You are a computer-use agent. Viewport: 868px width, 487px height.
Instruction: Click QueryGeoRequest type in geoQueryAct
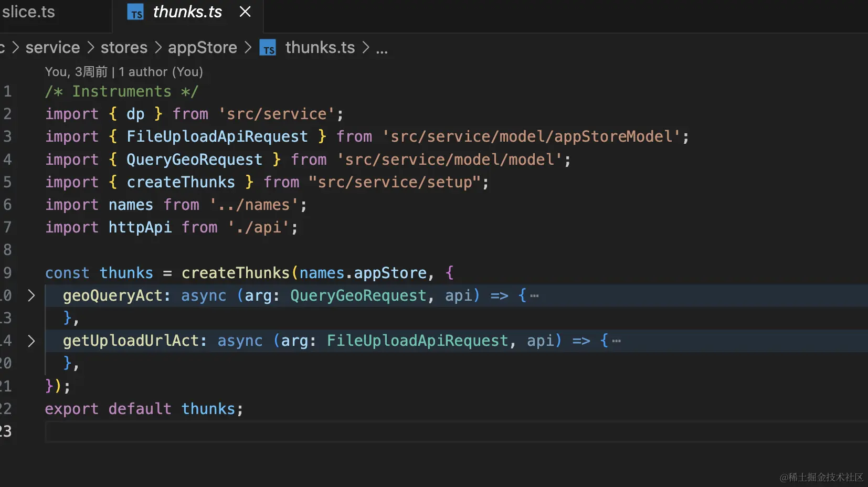click(x=358, y=296)
